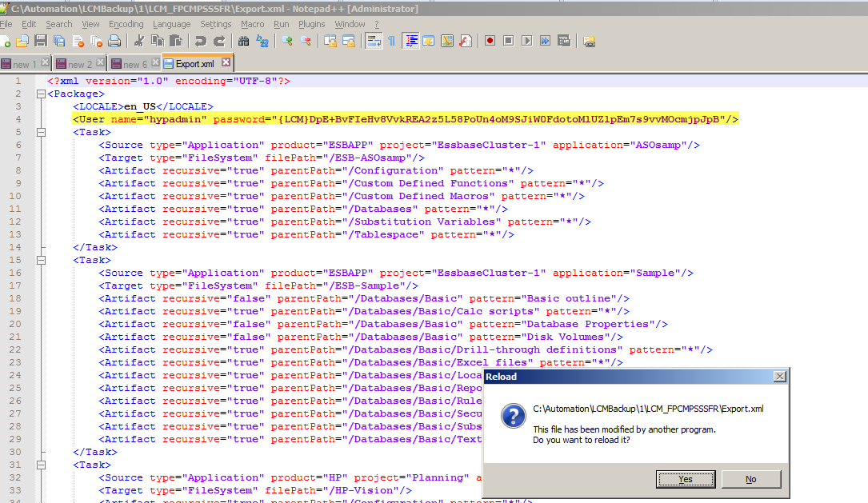Click the Synchronize Horizontal Scrolling icon
The height and width of the screenshot is (503, 868).
pyautogui.click(x=349, y=42)
